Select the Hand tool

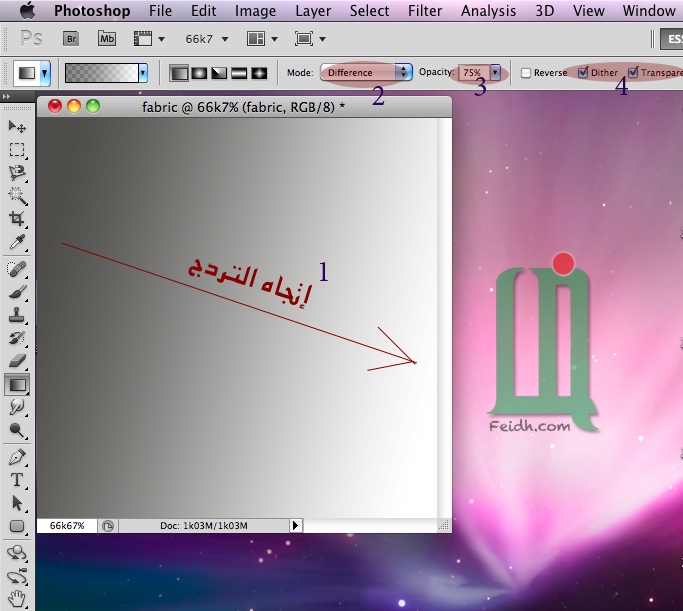(x=17, y=599)
